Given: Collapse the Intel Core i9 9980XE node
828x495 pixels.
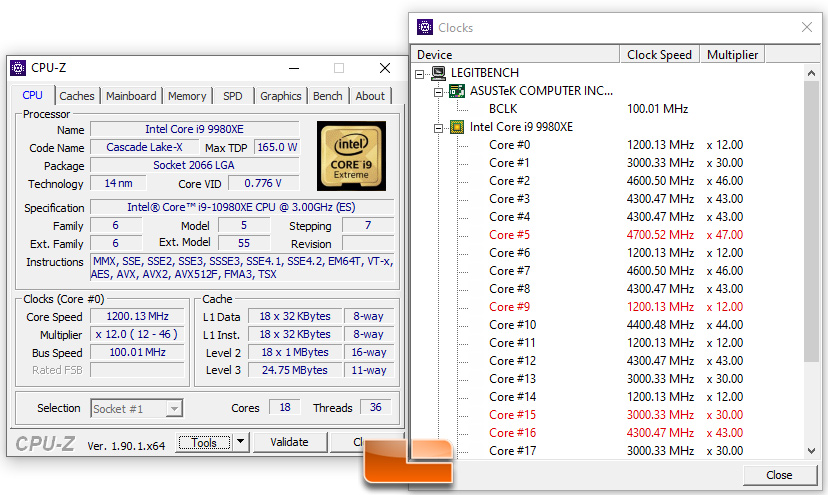Looking at the screenshot, I should point(438,128).
